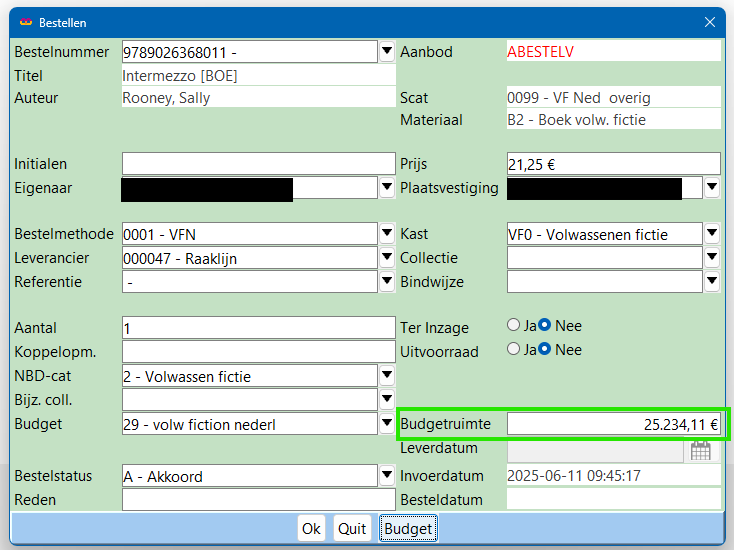Viewport: 734px width, 550px height.
Task: Click the Budget button at bottom
Action: pos(407,528)
